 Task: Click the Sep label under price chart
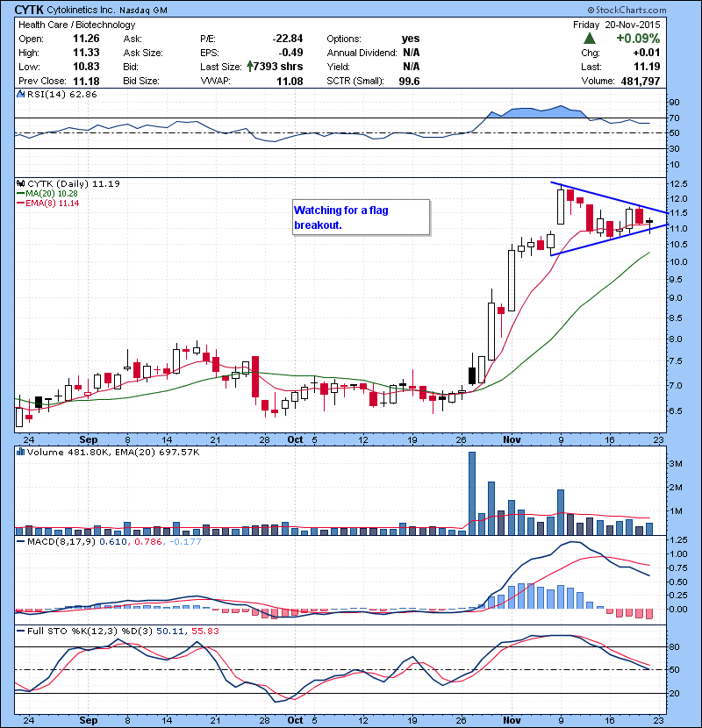pos(89,439)
